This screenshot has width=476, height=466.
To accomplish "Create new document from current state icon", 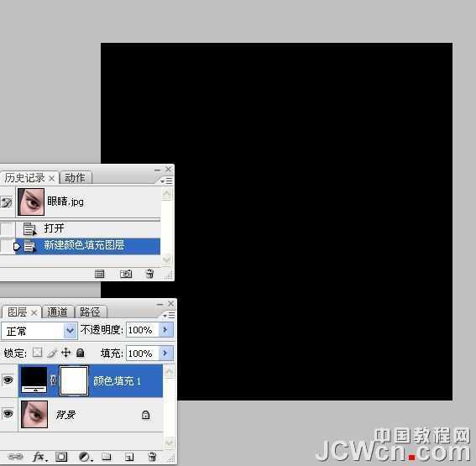I will 99,274.
